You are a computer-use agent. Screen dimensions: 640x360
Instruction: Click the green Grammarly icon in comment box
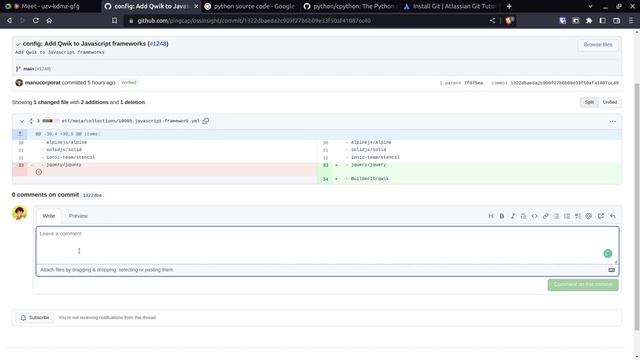pyautogui.click(x=607, y=253)
